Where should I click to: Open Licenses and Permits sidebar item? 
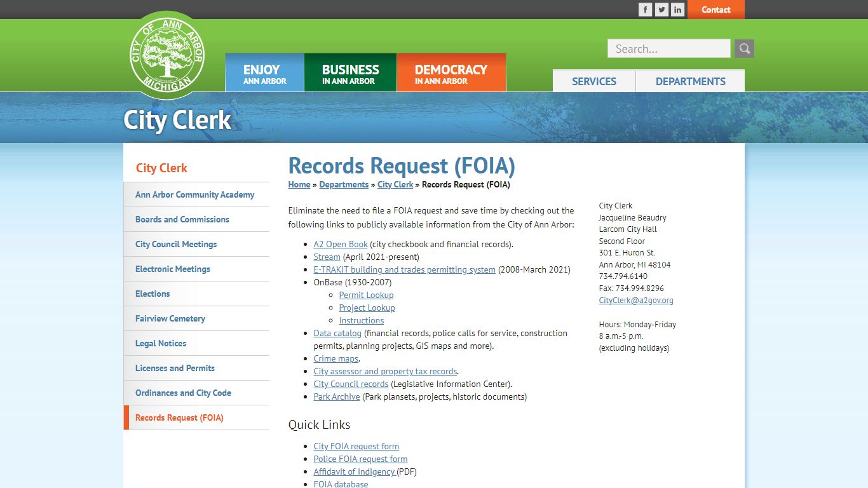pos(196,368)
